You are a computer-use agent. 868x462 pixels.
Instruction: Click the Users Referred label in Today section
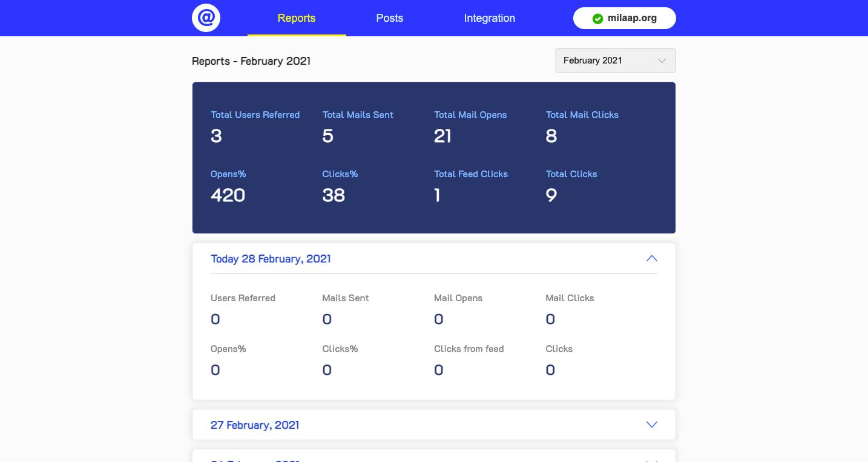243,298
